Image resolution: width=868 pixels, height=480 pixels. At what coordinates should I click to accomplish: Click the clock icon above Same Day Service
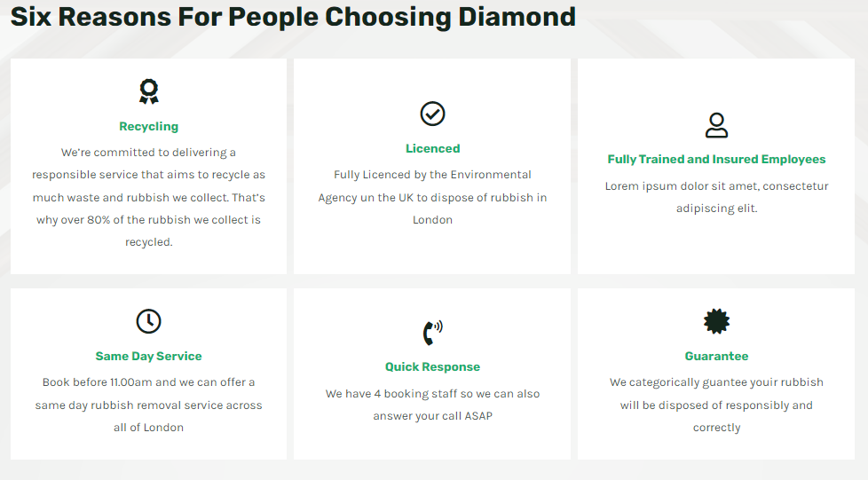coord(148,321)
